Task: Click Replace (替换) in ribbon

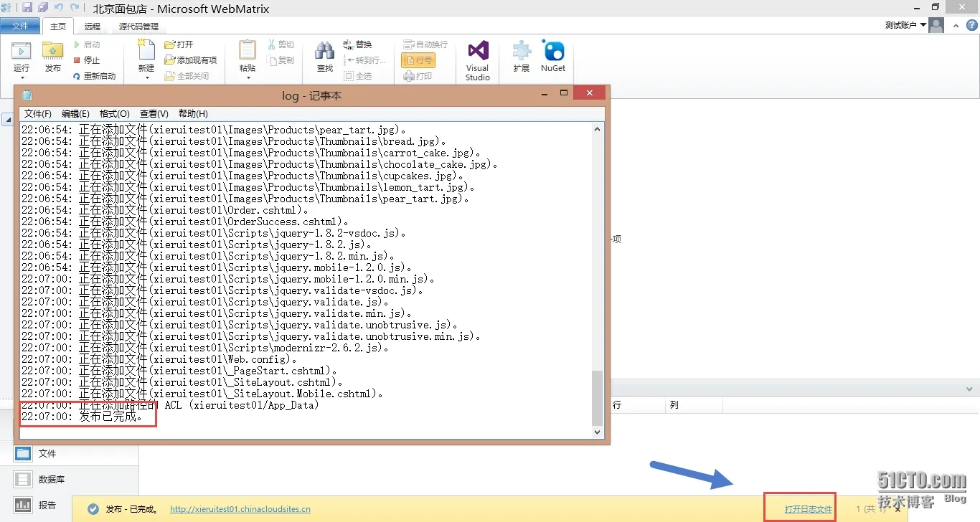Action: (358, 44)
